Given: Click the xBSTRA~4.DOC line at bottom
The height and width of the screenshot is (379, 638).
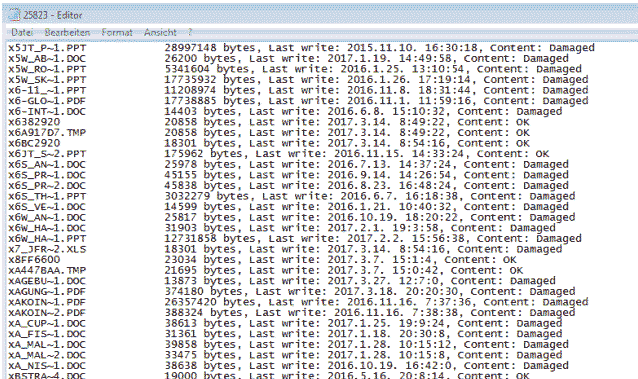Looking at the screenshot, I should [x=269, y=375].
